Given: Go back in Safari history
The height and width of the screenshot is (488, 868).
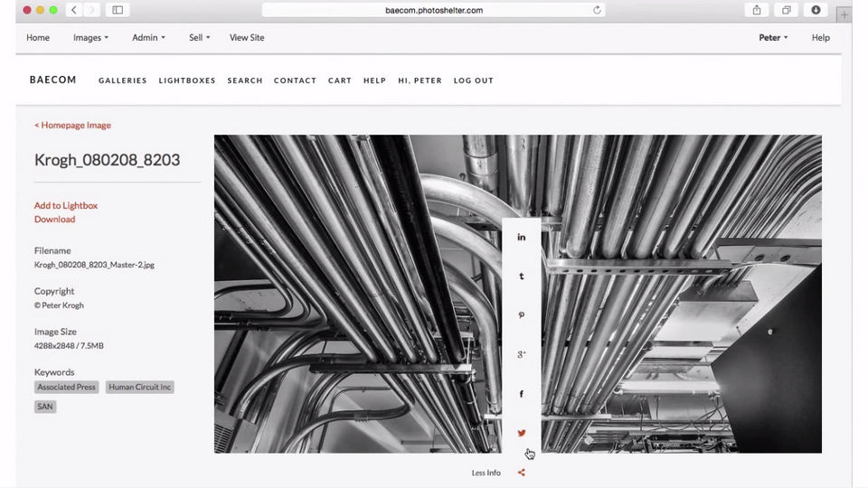Looking at the screenshot, I should pos(73,10).
